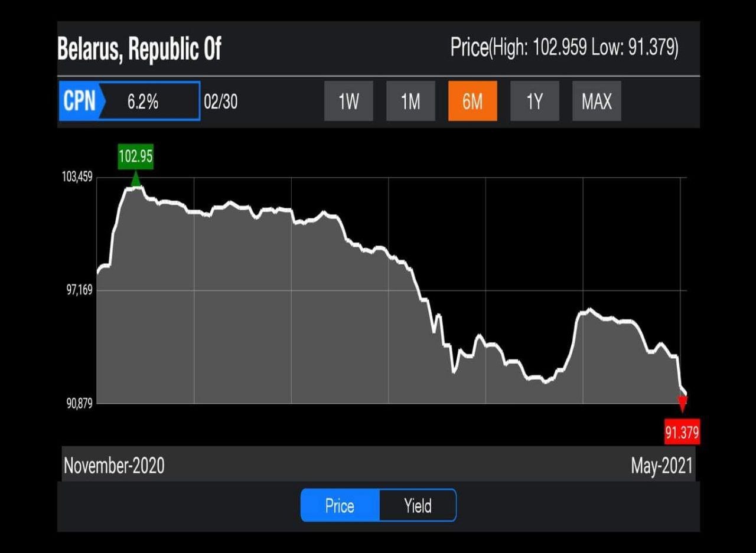Click the red triangle low-price marker
The width and height of the screenshot is (756, 553).
pyautogui.click(x=682, y=404)
